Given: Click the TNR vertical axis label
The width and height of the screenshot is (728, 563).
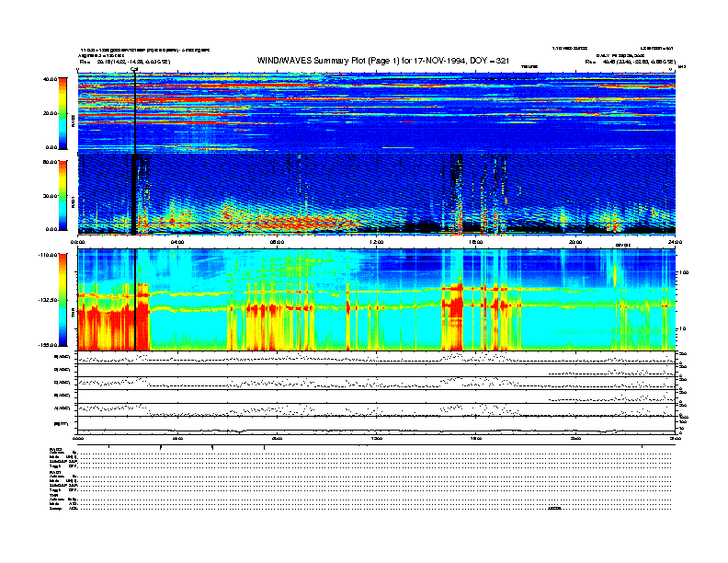Looking at the screenshot, I should 73,315.
